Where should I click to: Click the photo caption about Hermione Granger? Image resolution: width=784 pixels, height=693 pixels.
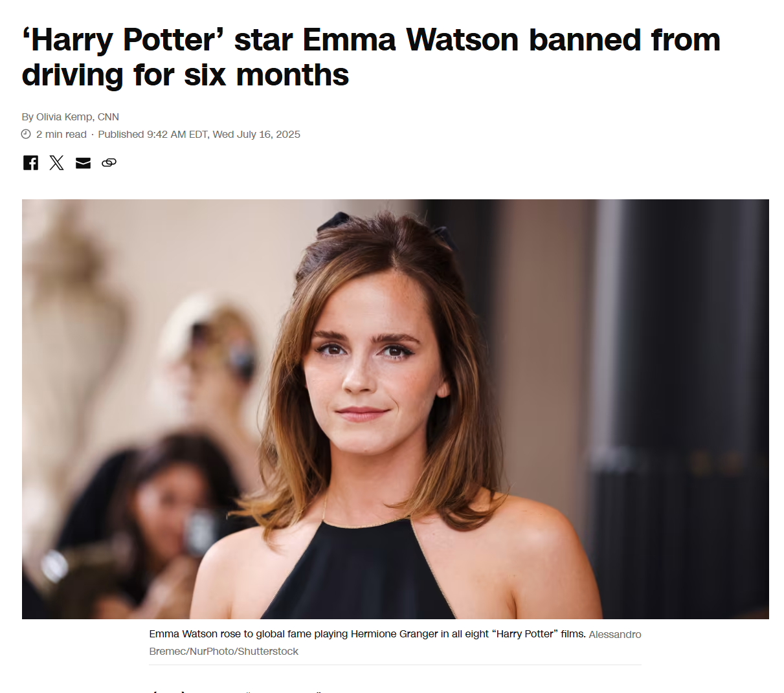[367, 634]
